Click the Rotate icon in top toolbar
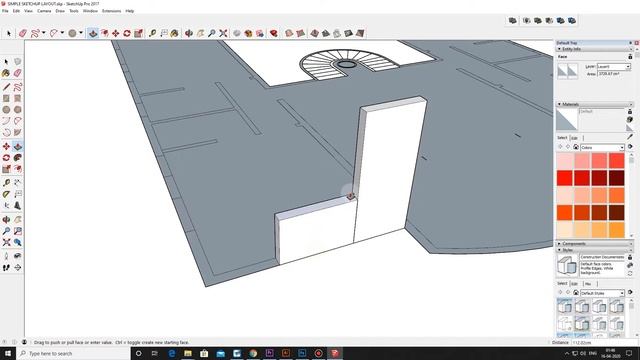Viewport: 640px width, 360px height. (127, 33)
